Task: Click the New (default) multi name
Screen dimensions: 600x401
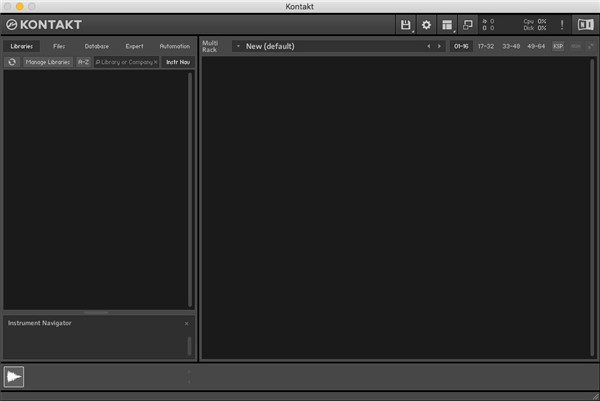Action: click(x=270, y=46)
